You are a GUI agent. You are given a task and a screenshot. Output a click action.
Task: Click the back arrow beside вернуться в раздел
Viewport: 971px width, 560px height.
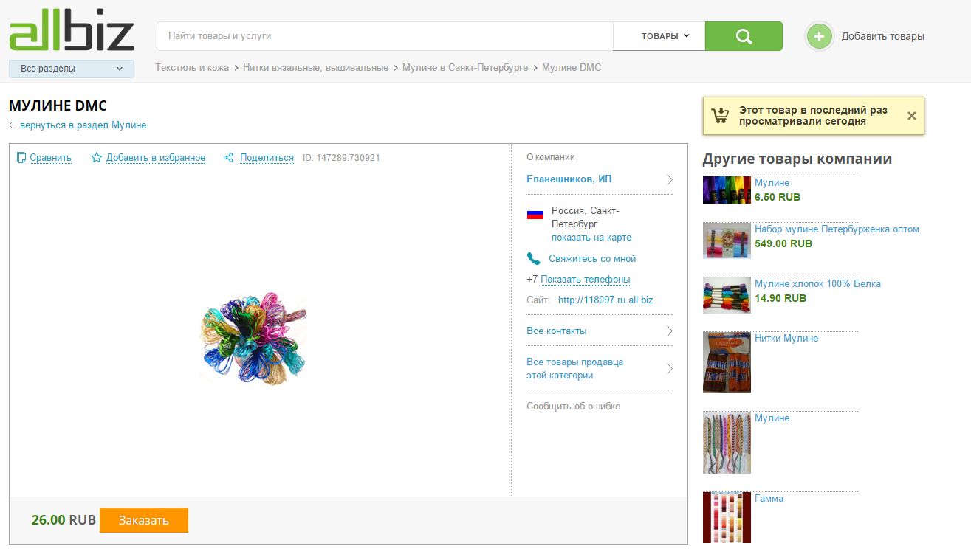(13, 125)
